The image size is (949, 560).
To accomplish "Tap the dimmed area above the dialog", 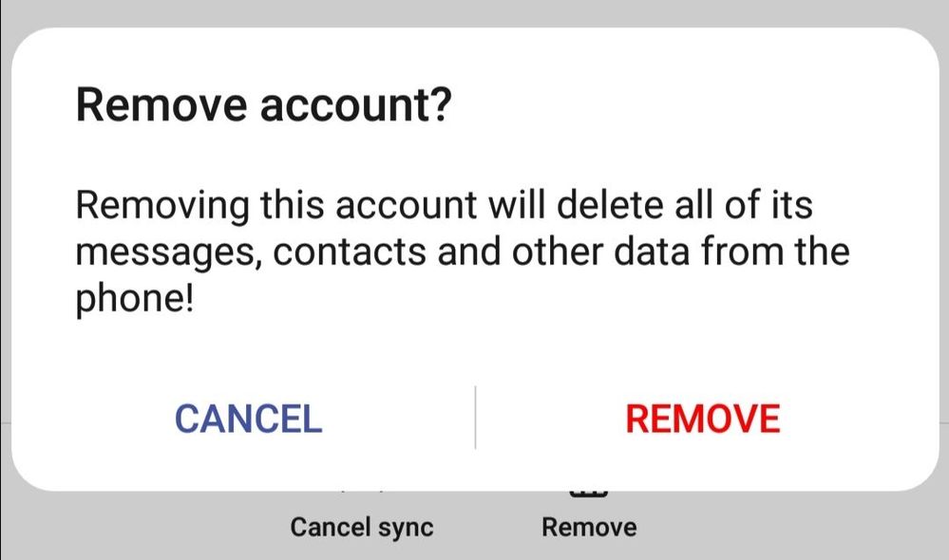I will 475,11.
